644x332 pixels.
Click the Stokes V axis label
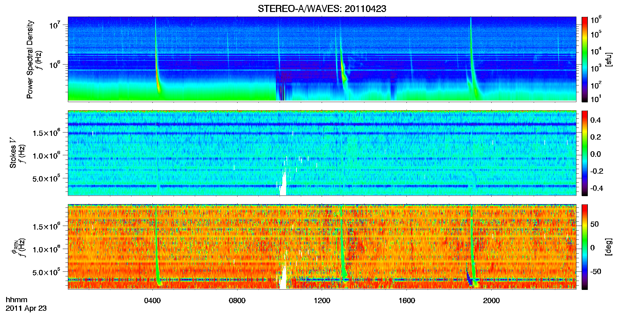coord(13,153)
